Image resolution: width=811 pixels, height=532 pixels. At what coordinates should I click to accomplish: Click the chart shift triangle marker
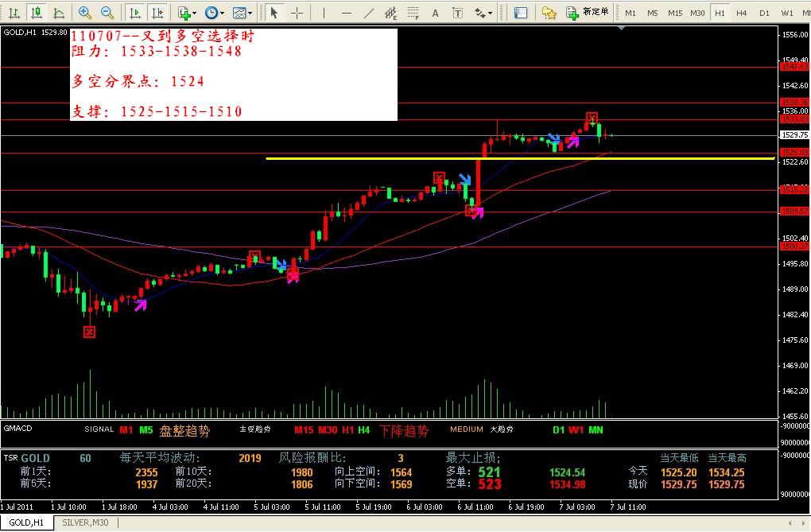pos(622,28)
